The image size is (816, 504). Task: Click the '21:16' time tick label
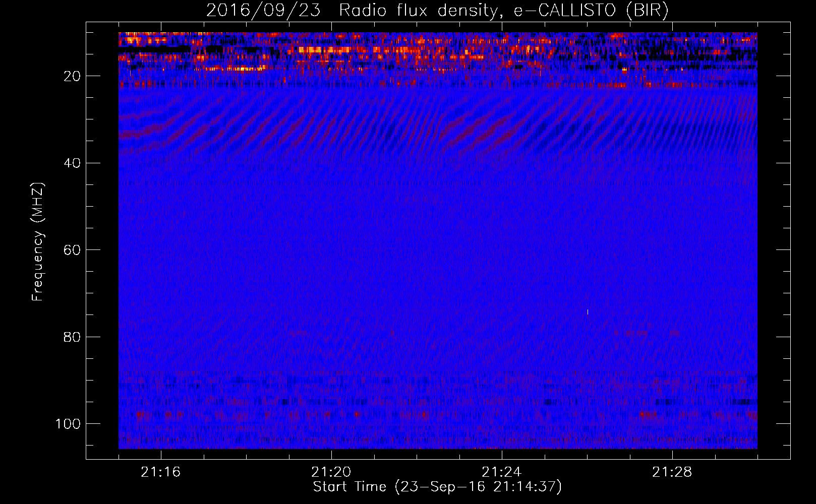[x=160, y=472]
